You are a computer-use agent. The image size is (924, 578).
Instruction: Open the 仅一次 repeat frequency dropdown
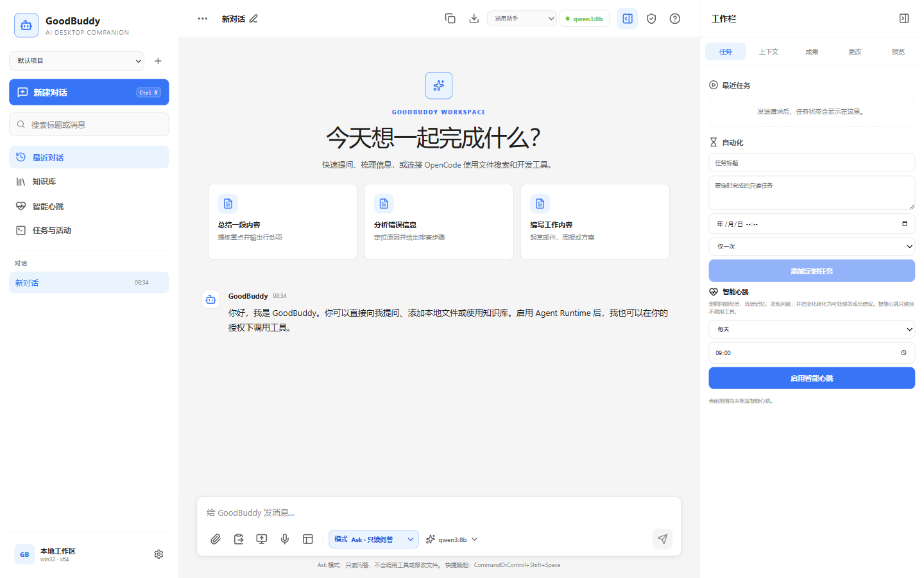812,247
